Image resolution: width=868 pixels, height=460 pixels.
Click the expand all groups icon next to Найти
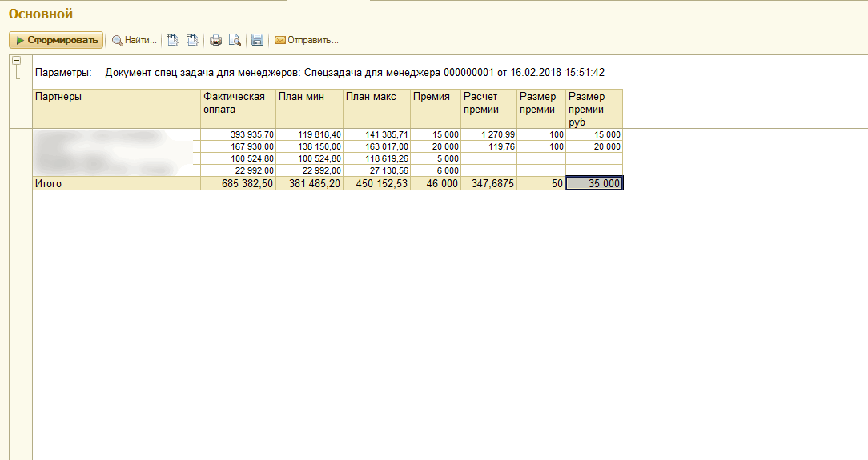[172, 40]
